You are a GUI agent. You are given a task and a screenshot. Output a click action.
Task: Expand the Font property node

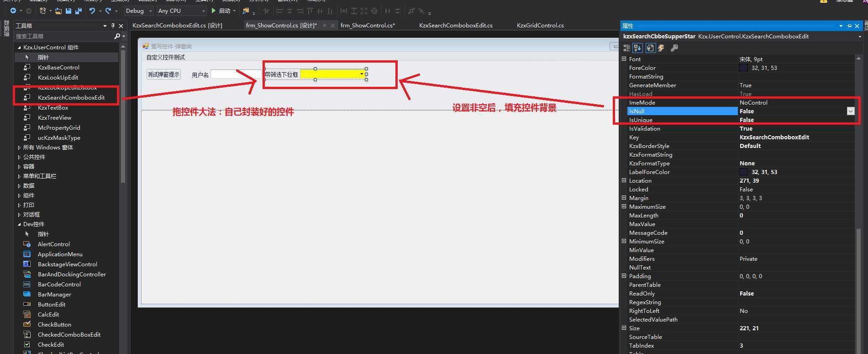[624, 59]
